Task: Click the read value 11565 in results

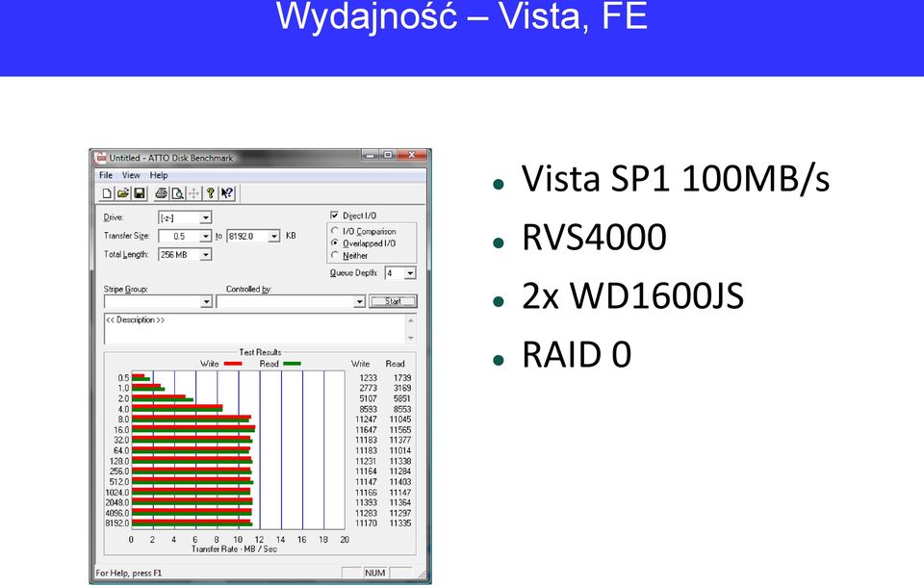Action: pos(400,430)
